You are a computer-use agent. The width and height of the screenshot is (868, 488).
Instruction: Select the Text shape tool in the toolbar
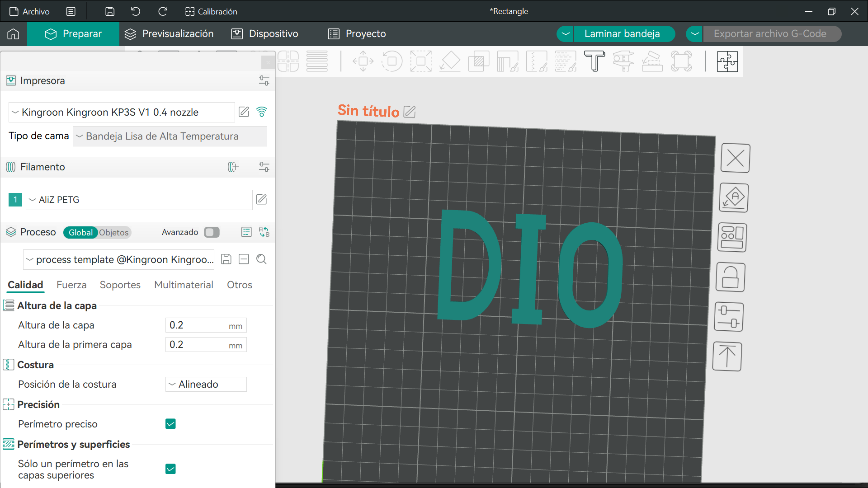point(594,61)
